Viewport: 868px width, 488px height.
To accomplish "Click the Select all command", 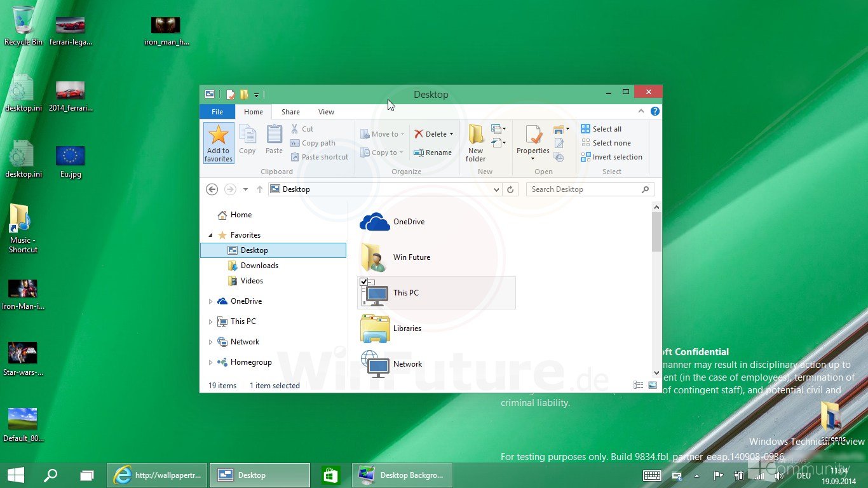I will coord(601,129).
